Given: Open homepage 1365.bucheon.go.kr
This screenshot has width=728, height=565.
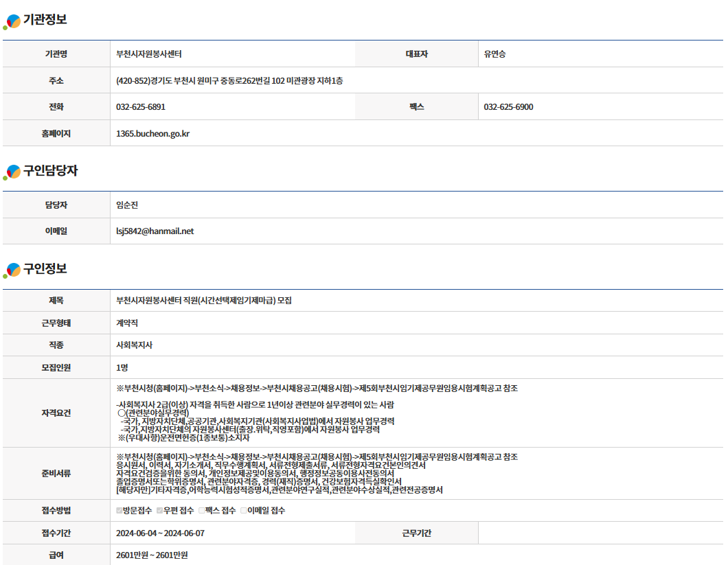Looking at the screenshot, I should [152, 134].
